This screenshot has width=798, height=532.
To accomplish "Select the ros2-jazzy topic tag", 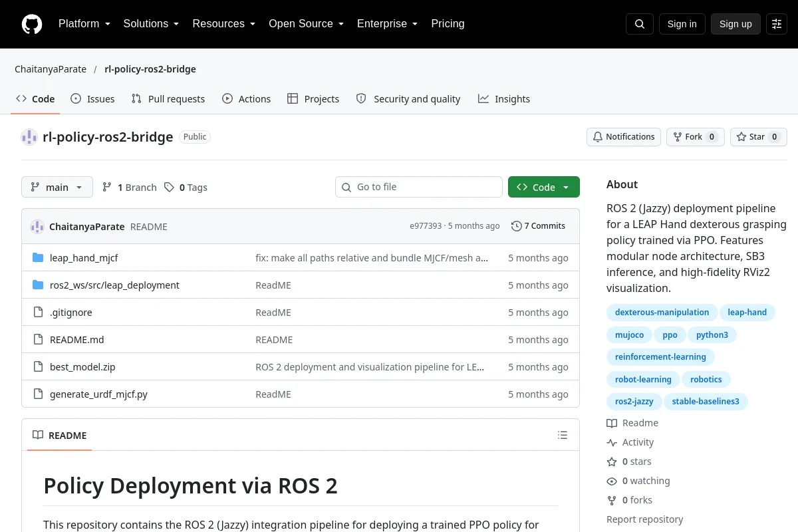I will (x=634, y=402).
